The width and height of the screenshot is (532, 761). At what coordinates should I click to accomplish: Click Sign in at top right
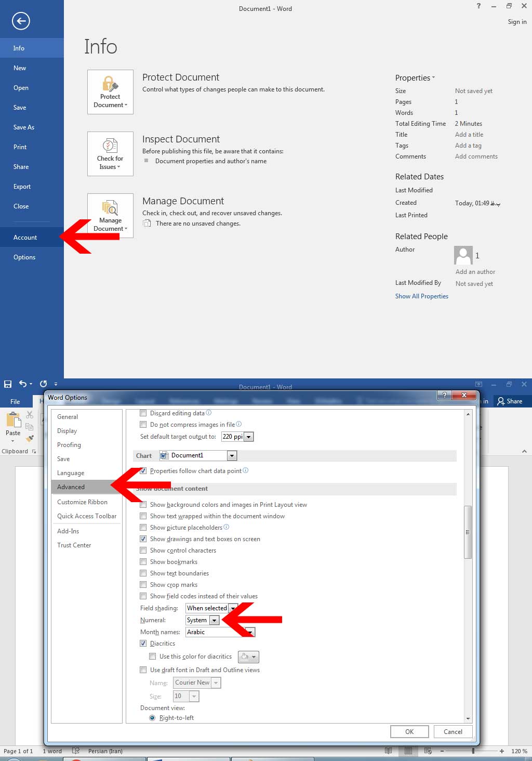click(517, 22)
